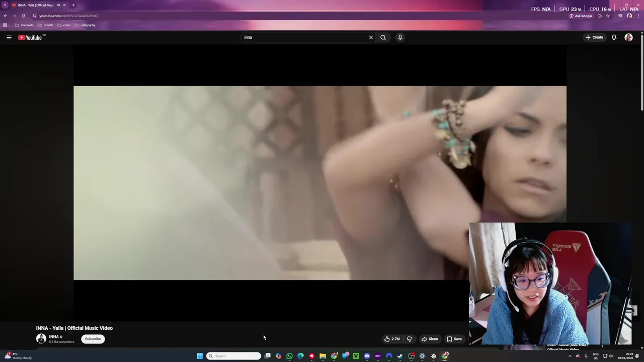
Task: Switch ENG US input language
Action: coord(596,356)
